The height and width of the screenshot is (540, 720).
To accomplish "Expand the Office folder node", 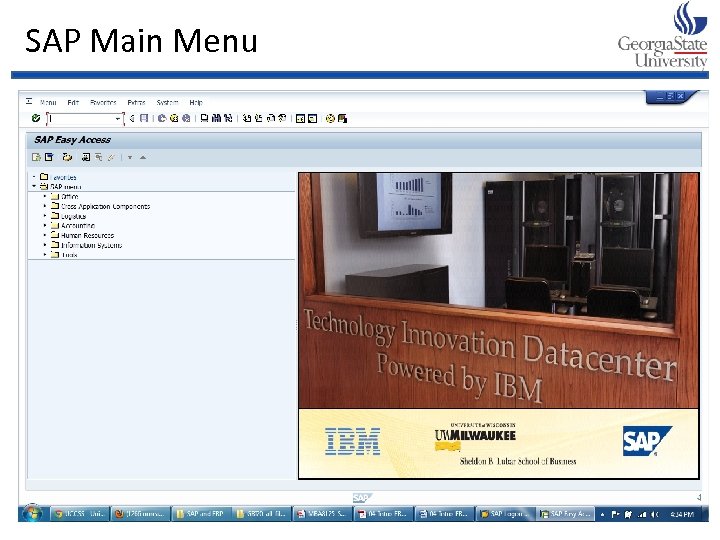I will 45,196.
